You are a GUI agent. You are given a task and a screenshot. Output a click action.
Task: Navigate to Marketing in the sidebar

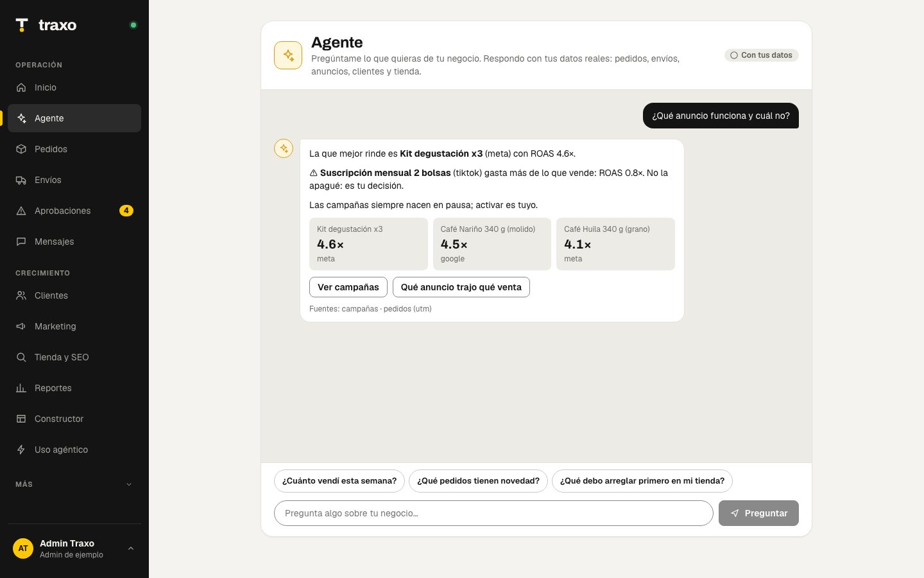tap(74, 326)
